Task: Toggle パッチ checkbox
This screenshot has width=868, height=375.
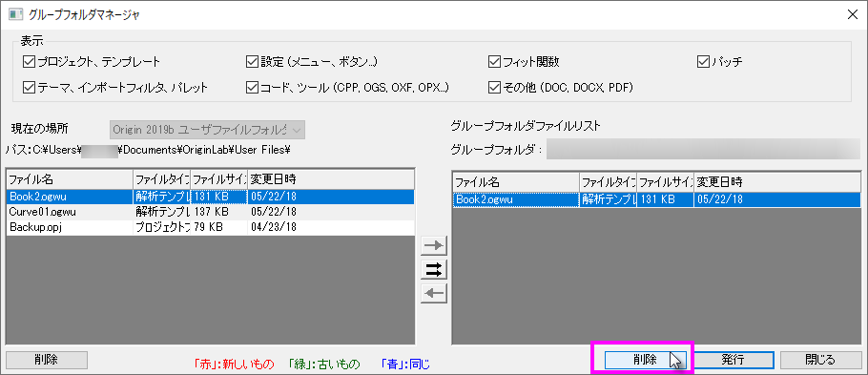Action: pyautogui.click(x=703, y=62)
